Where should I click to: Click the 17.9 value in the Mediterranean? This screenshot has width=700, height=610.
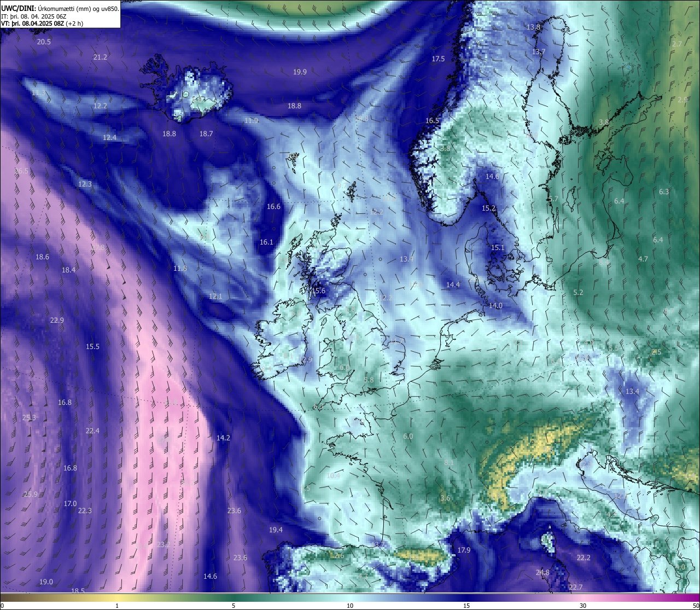pyautogui.click(x=464, y=550)
